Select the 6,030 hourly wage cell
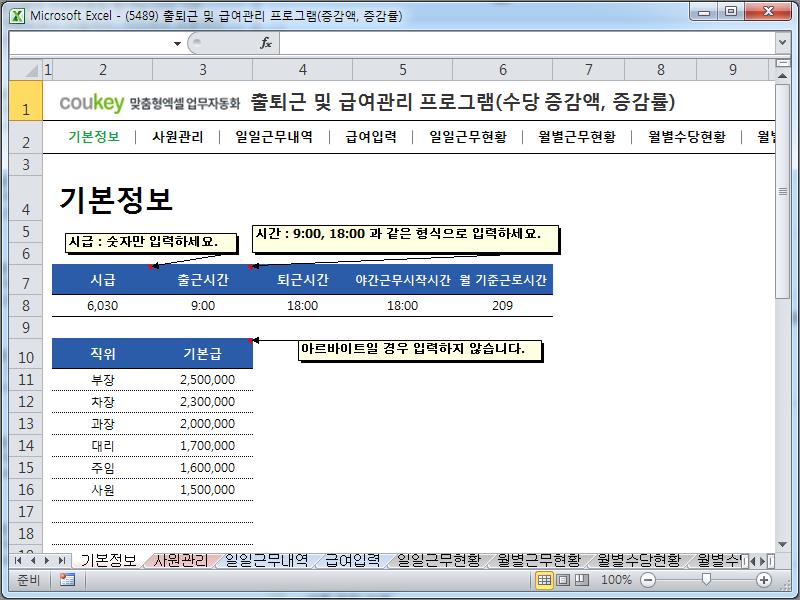The image size is (800, 600). 103,306
